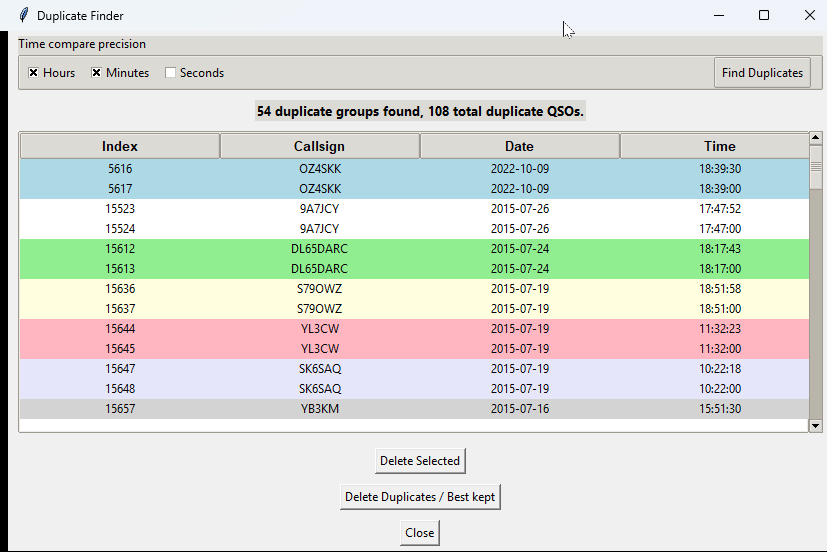Sort the table by Index column header
The height and width of the screenshot is (552, 827).
pyautogui.click(x=120, y=146)
